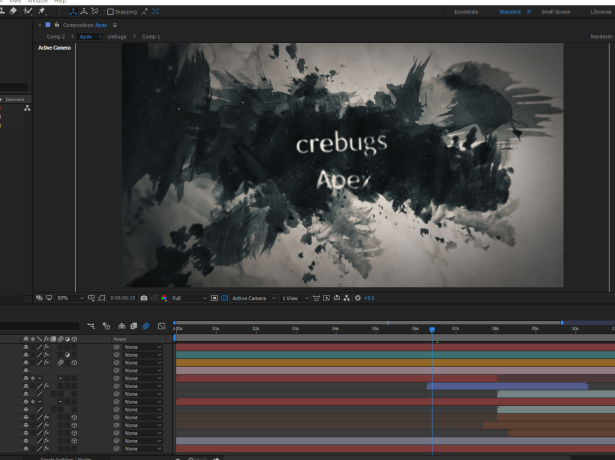Close the Composition Apex panel tab
Screen dimensions: 615x460
coord(40,25)
